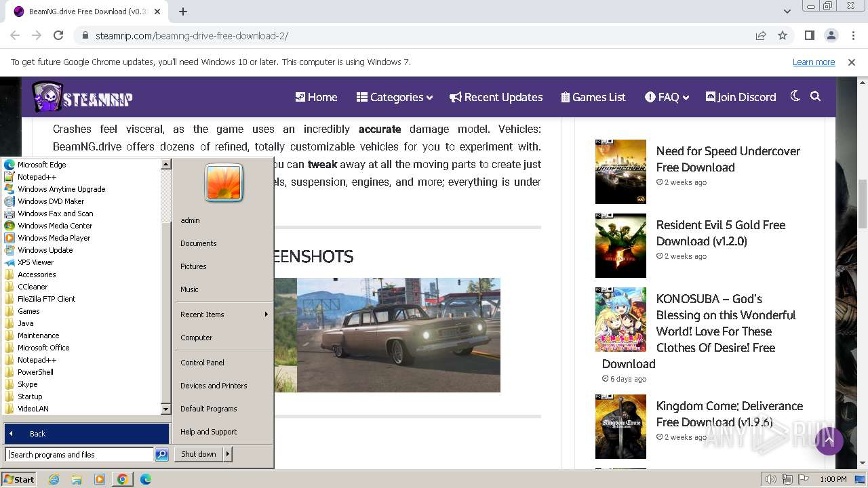This screenshot has height=488, width=868.
Task: Click the Start menu search magnifier icon
Action: pyautogui.click(x=161, y=455)
